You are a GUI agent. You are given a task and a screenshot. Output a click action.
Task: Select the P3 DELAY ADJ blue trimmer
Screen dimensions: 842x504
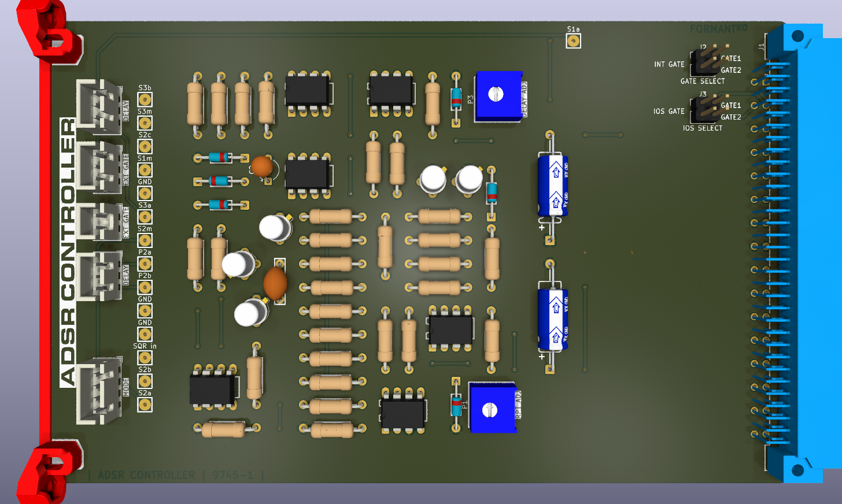498,97
